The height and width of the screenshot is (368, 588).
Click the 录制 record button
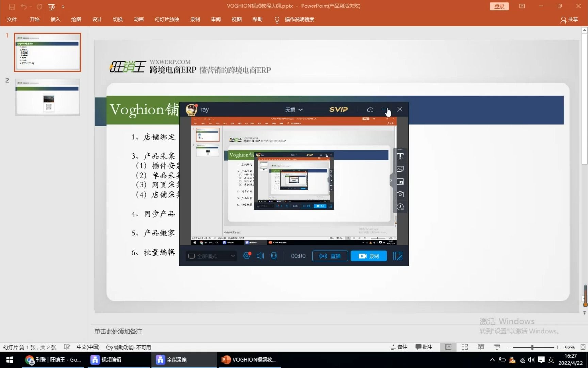369,256
